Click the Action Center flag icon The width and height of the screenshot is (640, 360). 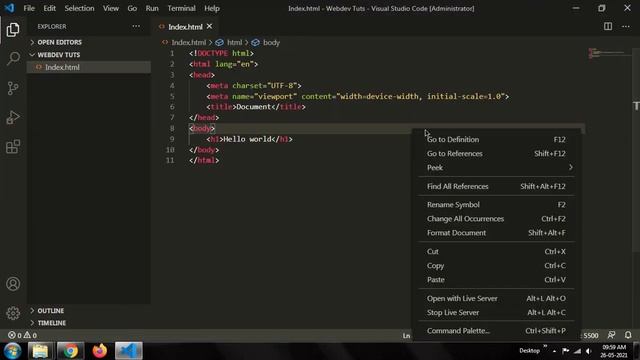(x=565, y=351)
